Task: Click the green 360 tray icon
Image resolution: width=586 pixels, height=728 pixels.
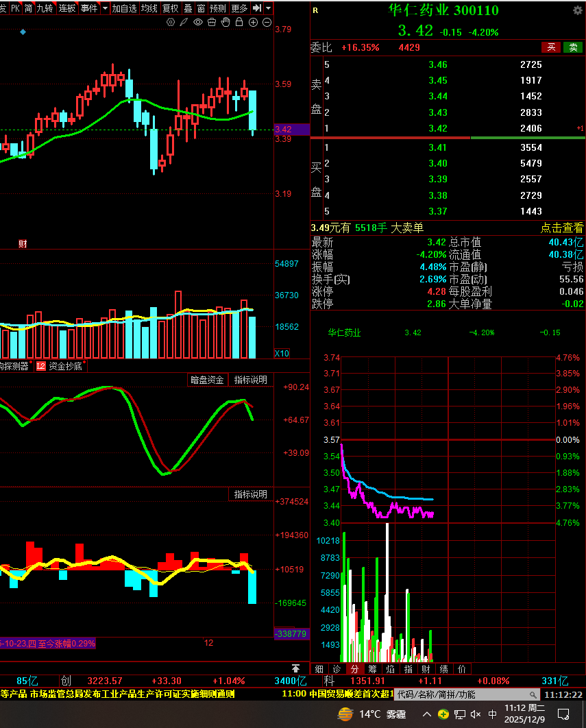Action: point(443,714)
